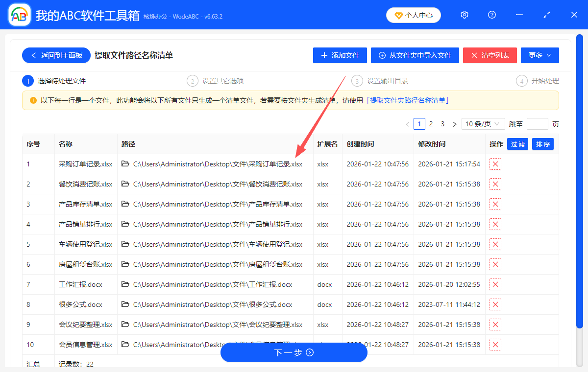Open the 10 条/页 page size selector
The image size is (588, 372).
click(x=483, y=124)
